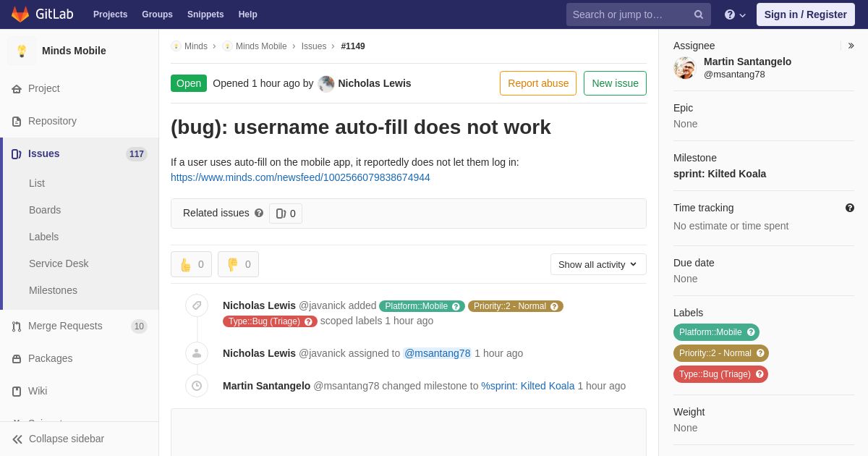
Task: Click the Packages icon in sidebar
Action: 17,358
